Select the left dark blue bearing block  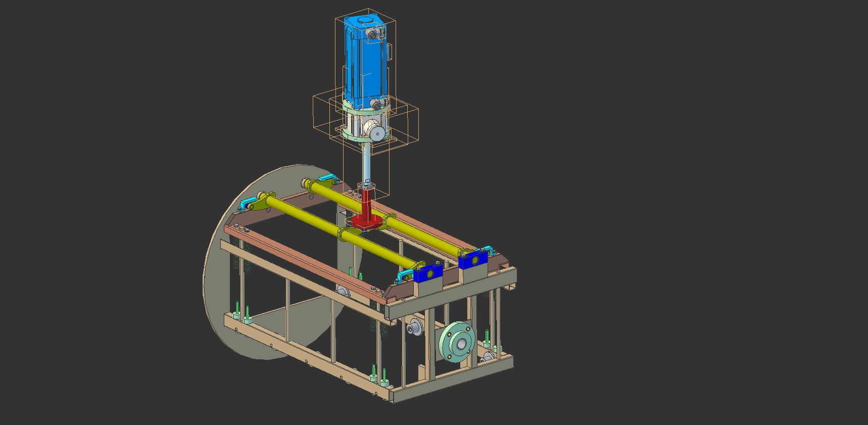pos(428,273)
